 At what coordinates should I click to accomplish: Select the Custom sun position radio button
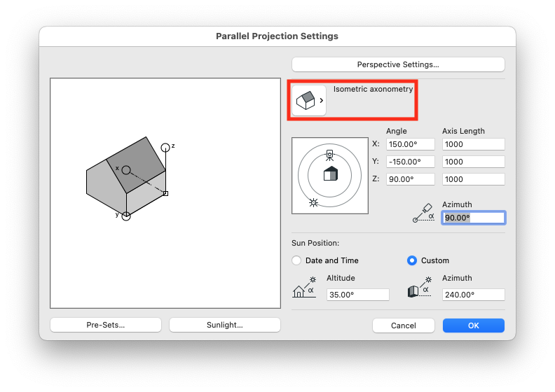(x=412, y=260)
